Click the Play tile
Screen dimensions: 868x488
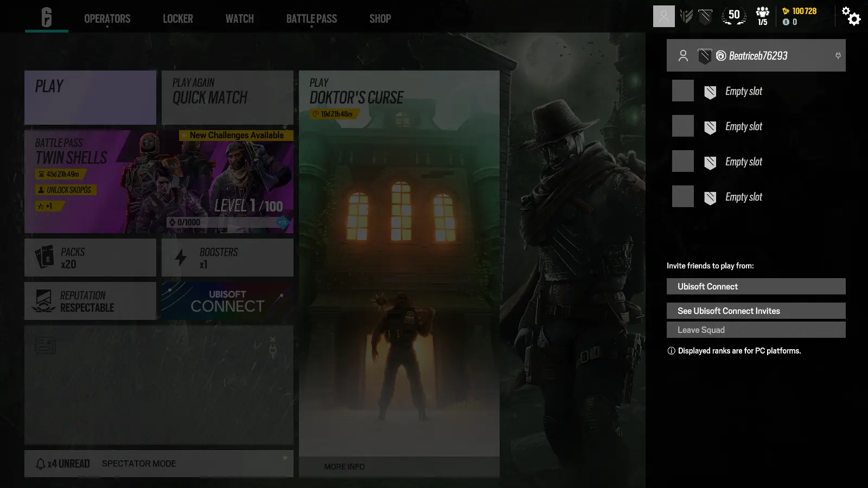coord(90,98)
